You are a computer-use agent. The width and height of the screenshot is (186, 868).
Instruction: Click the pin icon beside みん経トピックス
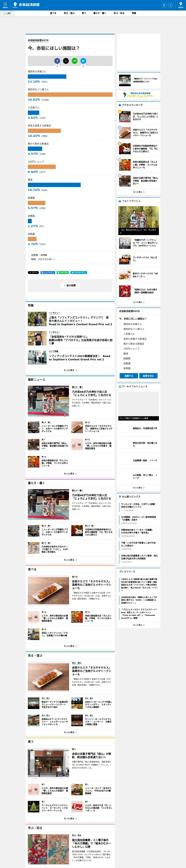tap(120, 497)
